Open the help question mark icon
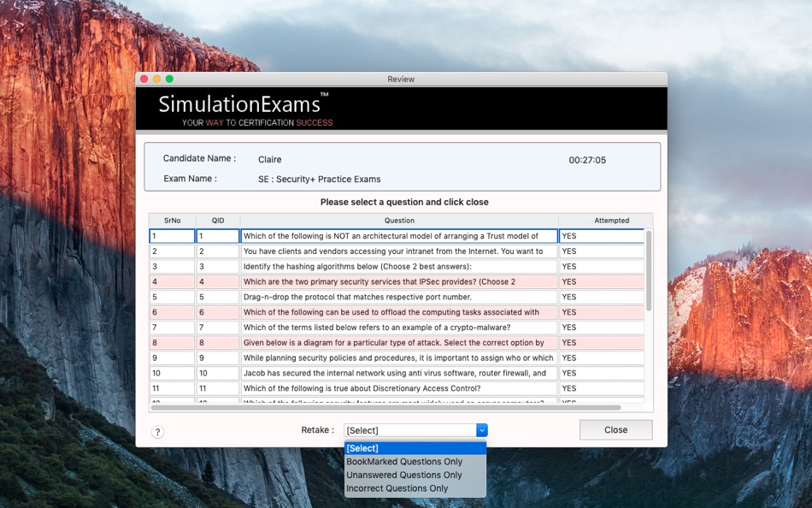This screenshot has height=508, width=812. click(157, 432)
